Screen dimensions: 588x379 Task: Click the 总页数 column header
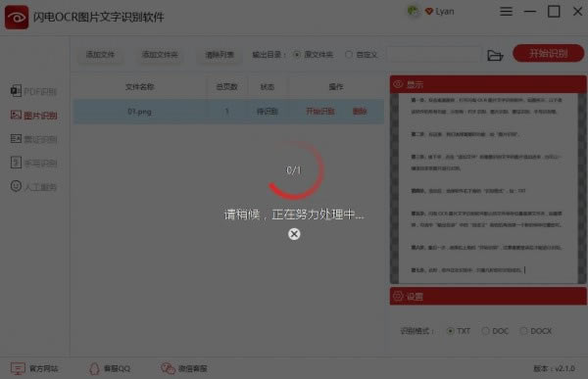(226, 87)
